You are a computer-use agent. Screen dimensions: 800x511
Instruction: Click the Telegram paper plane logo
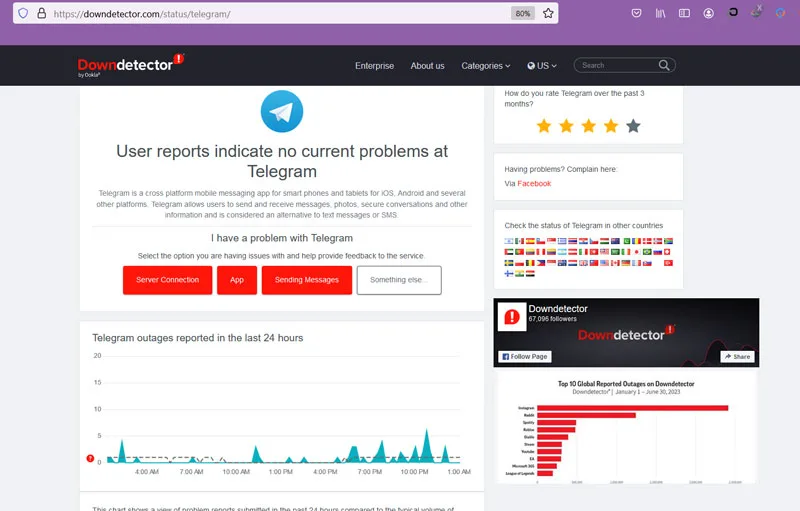click(282, 111)
